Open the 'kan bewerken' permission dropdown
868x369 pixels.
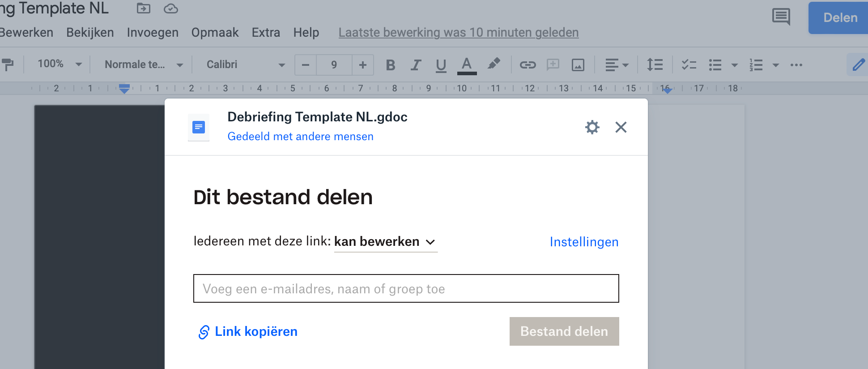(x=385, y=242)
